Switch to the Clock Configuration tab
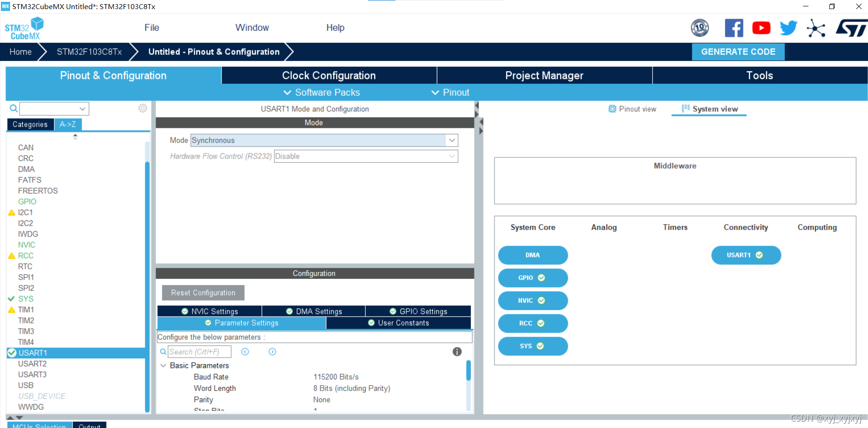The height and width of the screenshot is (428, 868). tap(329, 76)
